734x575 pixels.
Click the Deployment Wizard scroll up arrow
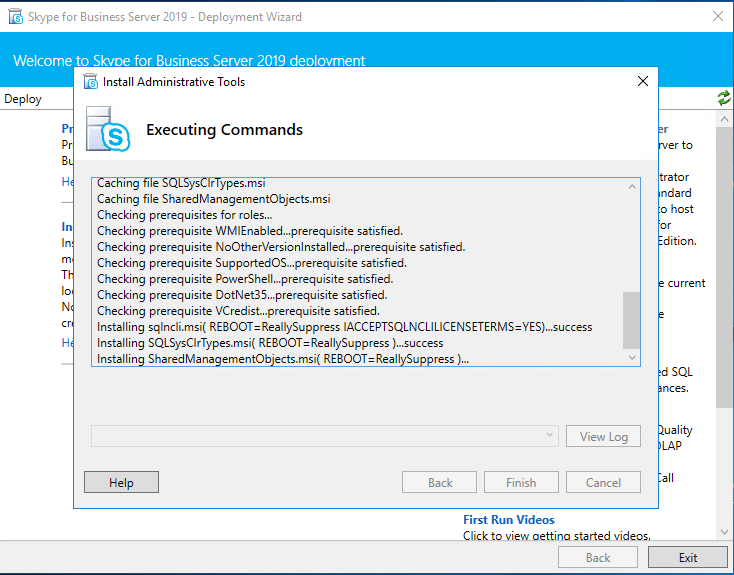(724, 119)
